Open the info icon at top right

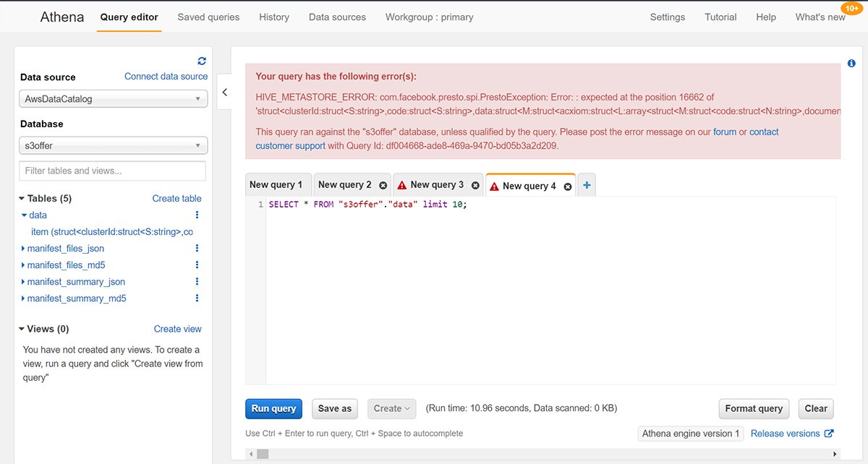point(851,64)
